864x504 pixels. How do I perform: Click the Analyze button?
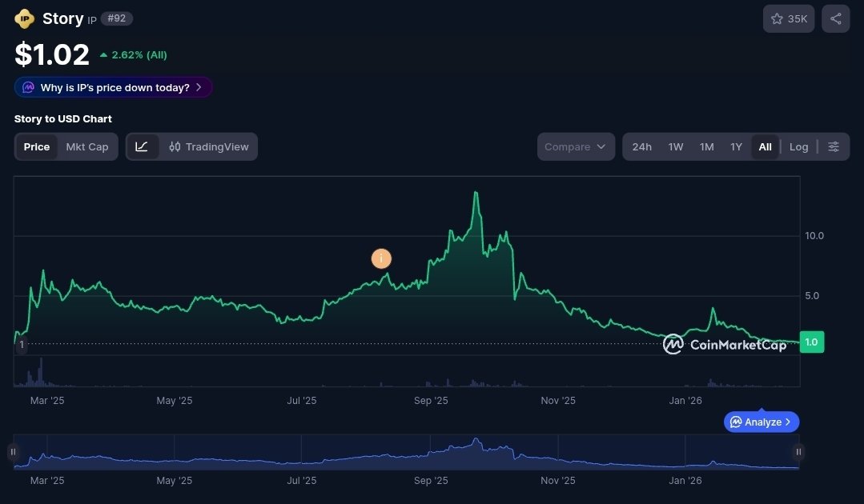761,422
